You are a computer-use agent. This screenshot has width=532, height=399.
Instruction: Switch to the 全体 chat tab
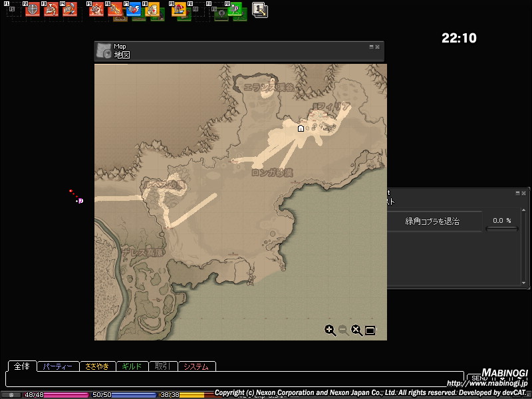pos(22,366)
